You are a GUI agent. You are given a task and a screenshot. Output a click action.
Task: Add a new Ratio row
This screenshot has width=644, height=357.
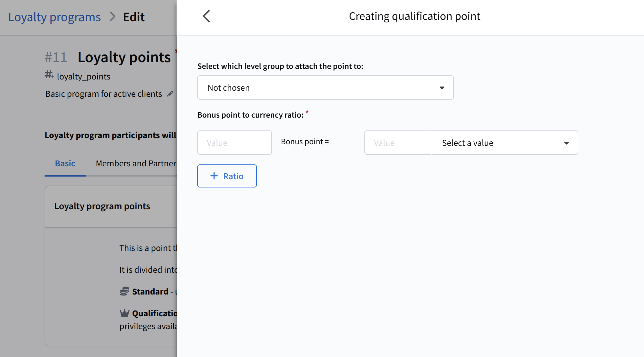click(227, 176)
